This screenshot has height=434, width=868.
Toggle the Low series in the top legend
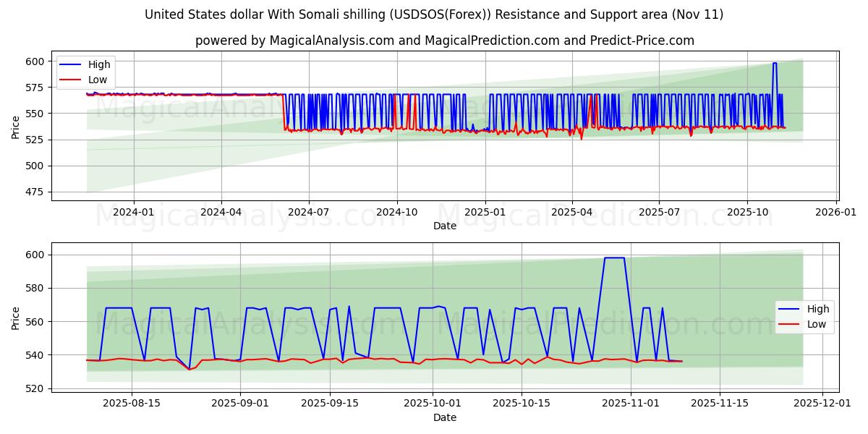(98, 80)
